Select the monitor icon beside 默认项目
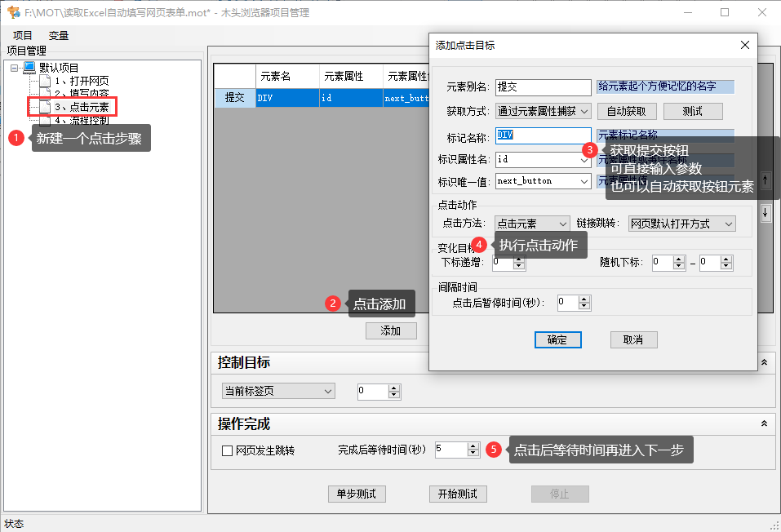Image resolution: width=781 pixels, height=532 pixels. coord(29,67)
